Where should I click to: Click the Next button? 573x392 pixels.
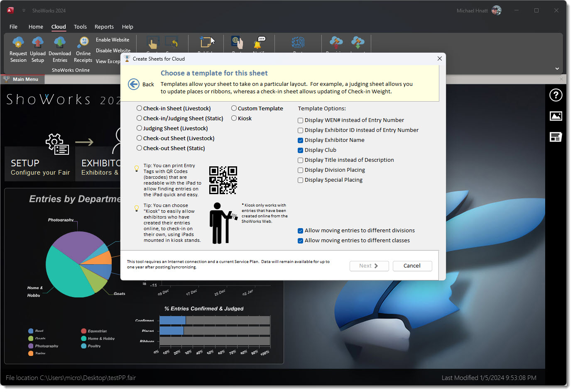point(369,266)
